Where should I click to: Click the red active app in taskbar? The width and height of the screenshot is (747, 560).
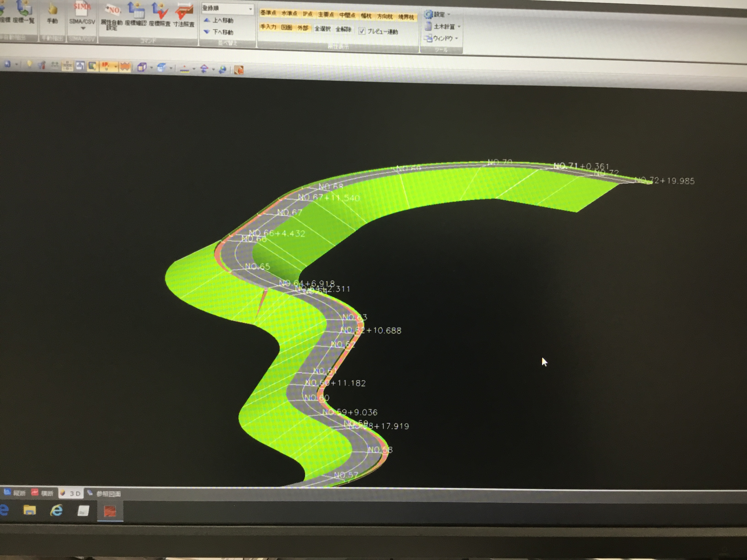tap(110, 511)
